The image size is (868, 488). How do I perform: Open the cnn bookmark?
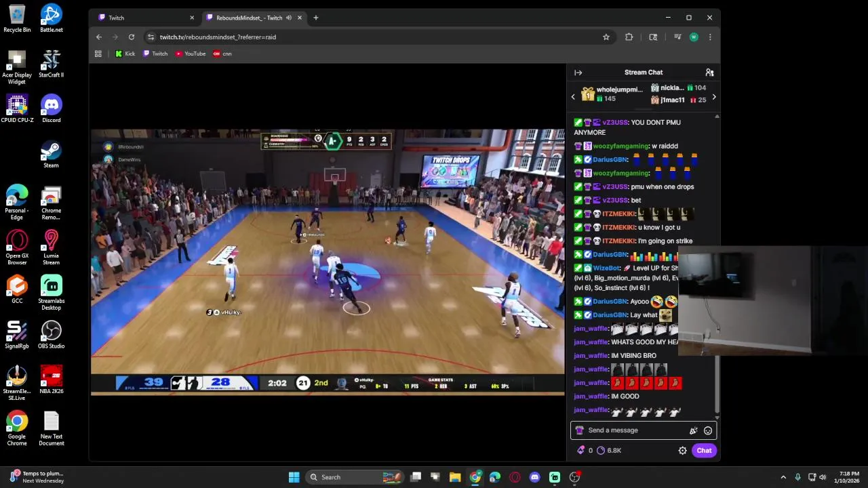pyautogui.click(x=222, y=54)
